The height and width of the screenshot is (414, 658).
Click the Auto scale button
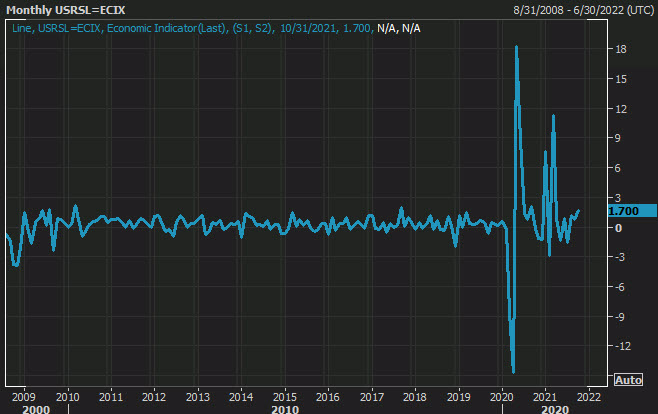(x=627, y=380)
